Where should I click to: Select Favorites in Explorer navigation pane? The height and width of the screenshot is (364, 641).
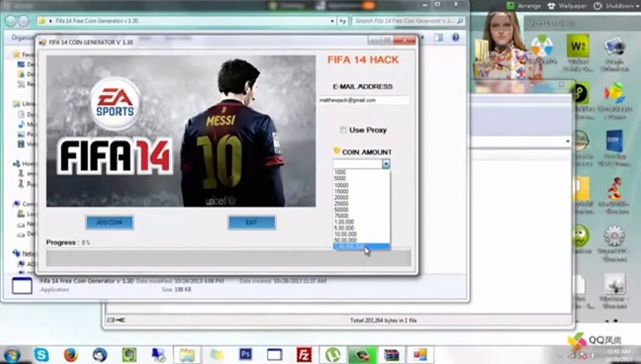[x=24, y=54]
